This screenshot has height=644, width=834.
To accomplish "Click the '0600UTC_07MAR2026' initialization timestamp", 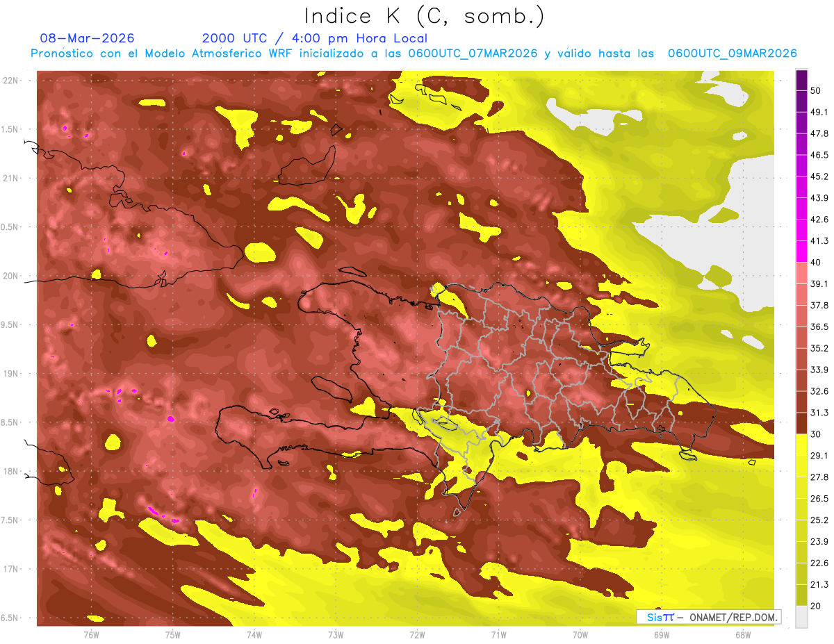I will pos(473,53).
